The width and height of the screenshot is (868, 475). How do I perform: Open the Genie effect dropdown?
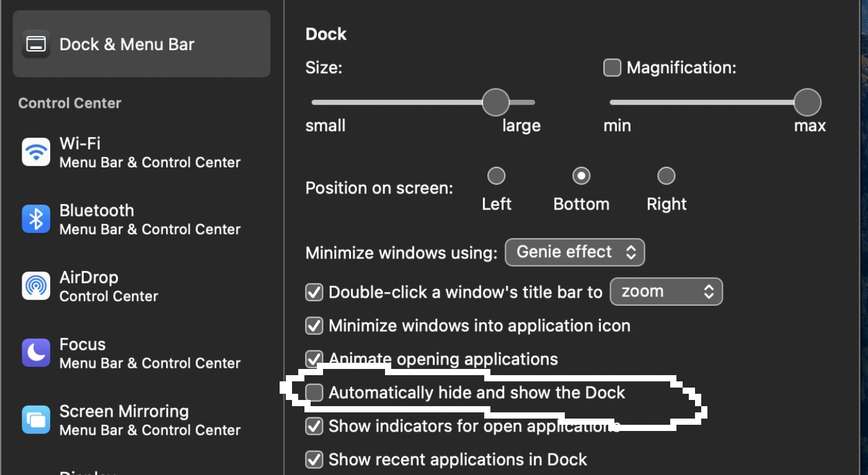point(575,252)
